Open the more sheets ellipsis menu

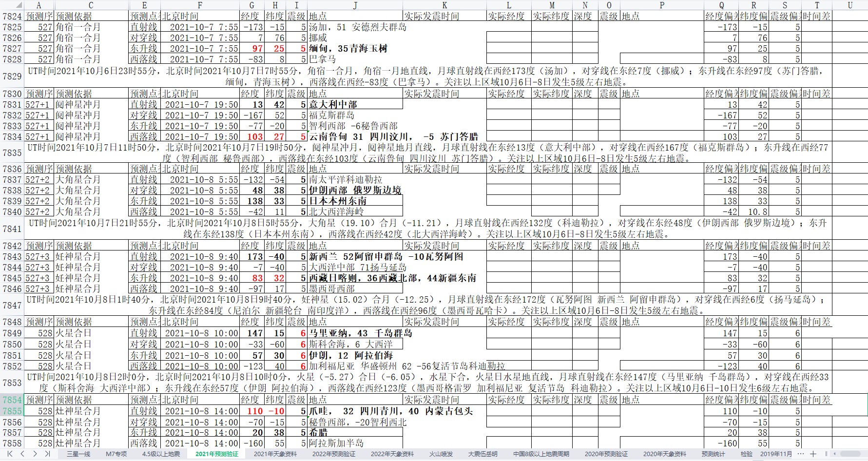pyautogui.click(x=801, y=454)
